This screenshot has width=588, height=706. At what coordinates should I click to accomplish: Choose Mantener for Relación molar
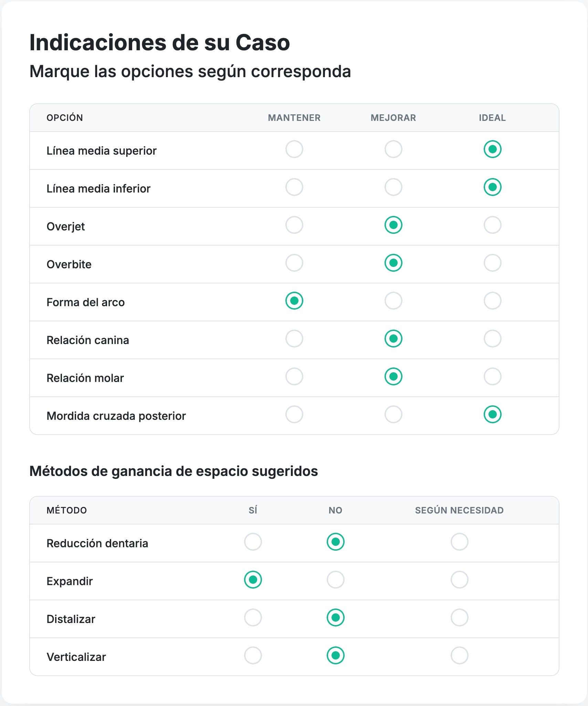(294, 377)
